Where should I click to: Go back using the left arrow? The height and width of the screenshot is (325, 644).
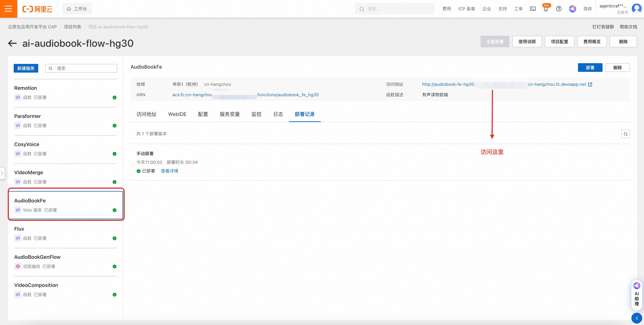[x=12, y=43]
